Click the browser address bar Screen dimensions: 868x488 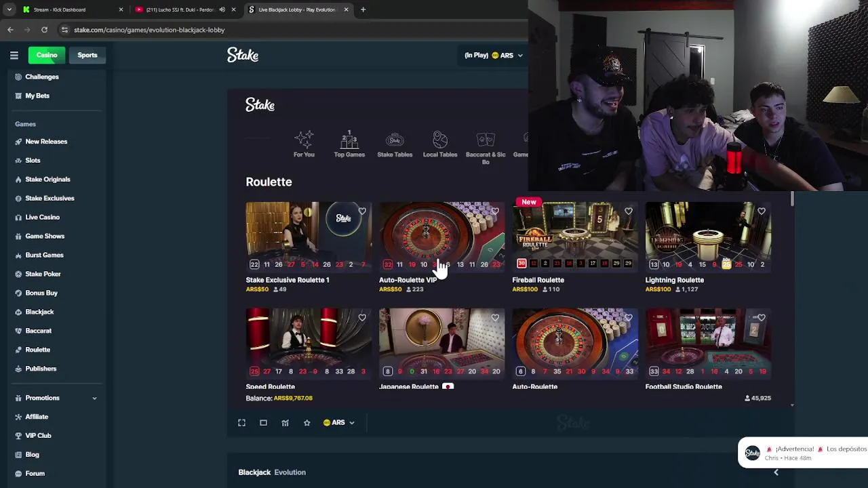pos(292,30)
